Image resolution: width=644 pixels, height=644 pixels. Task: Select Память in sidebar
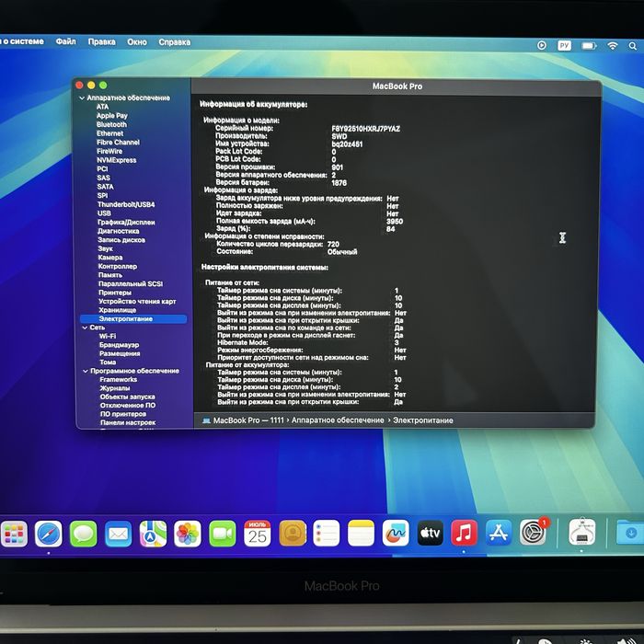(110, 275)
